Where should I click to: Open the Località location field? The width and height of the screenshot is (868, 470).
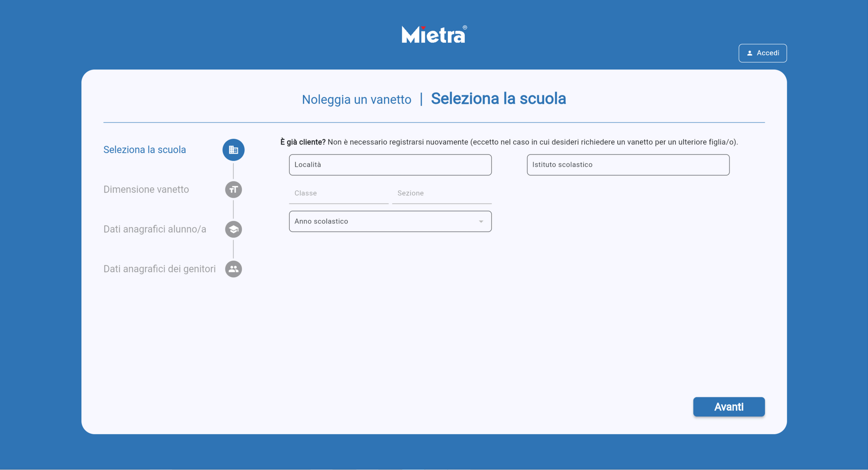click(390, 165)
